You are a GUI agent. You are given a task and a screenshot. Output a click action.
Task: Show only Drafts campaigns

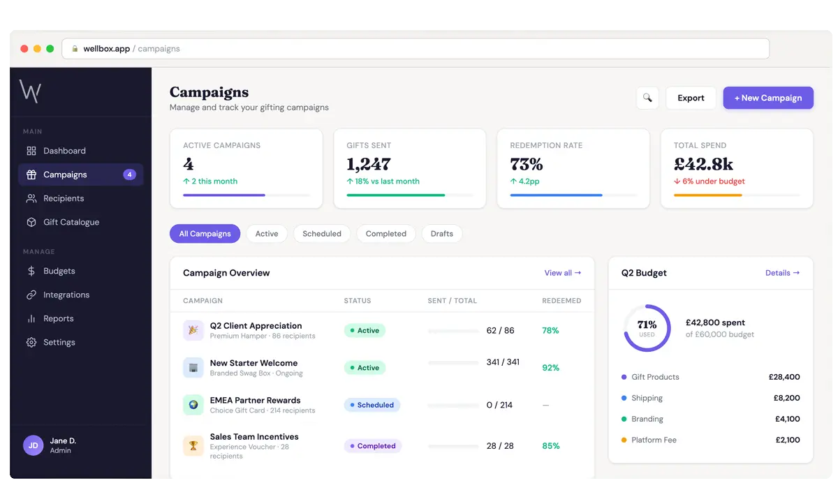click(x=441, y=233)
